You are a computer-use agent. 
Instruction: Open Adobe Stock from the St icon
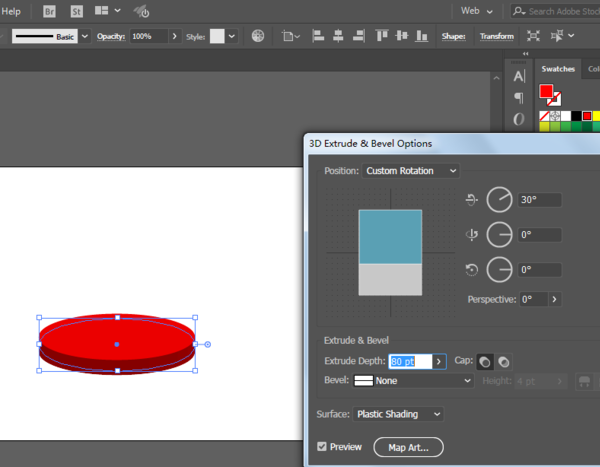pos(77,11)
